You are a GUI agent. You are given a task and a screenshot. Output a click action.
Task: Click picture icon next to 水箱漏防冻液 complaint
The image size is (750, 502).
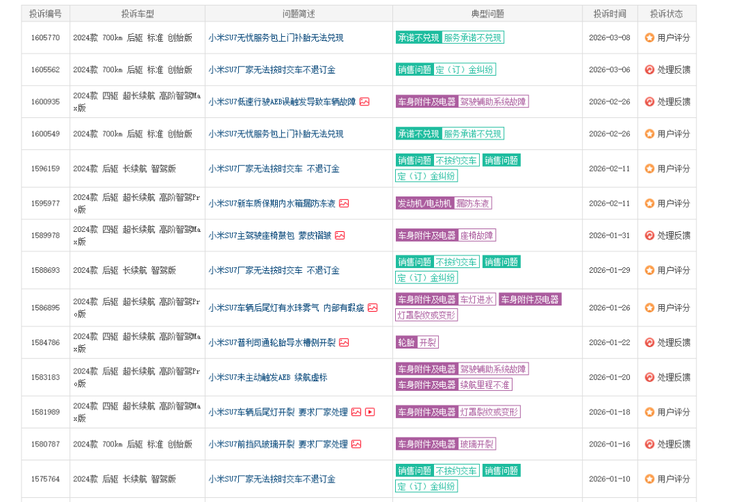[344, 203]
